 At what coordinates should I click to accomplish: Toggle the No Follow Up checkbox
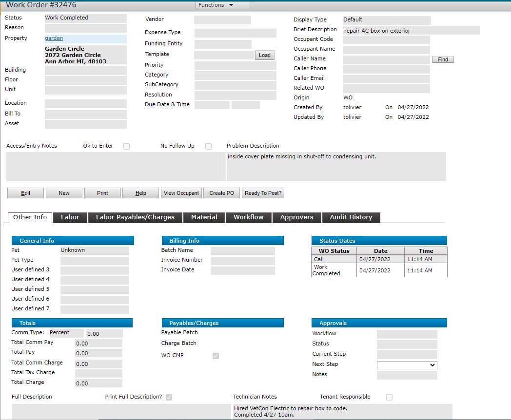[x=209, y=146]
